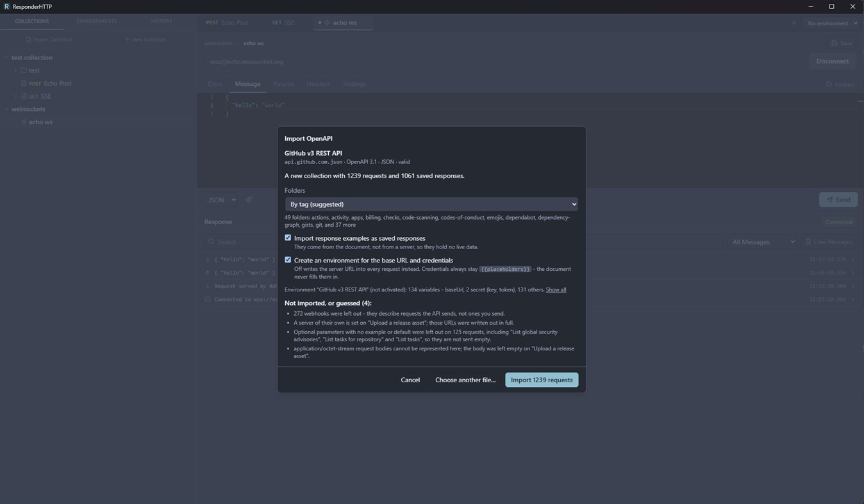Select the Headers tab
864x504 pixels.
tap(318, 84)
